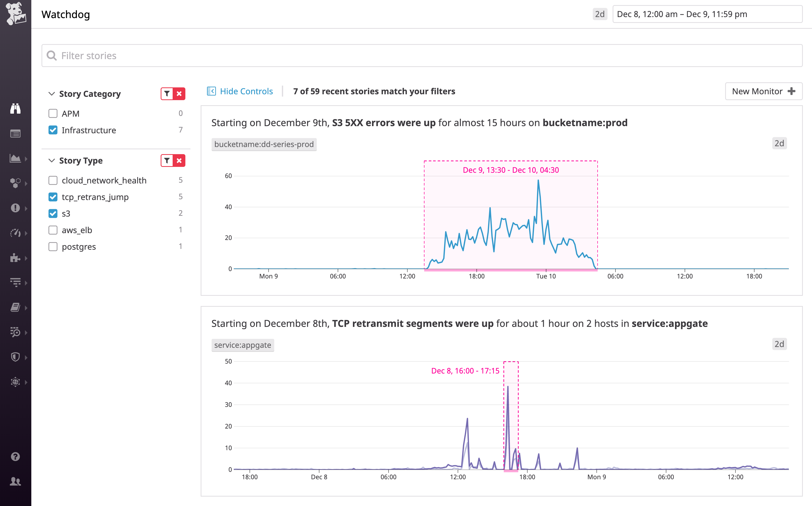The width and height of the screenshot is (812, 506).
Task: Check the postgres story type filter
Action: pos(53,247)
